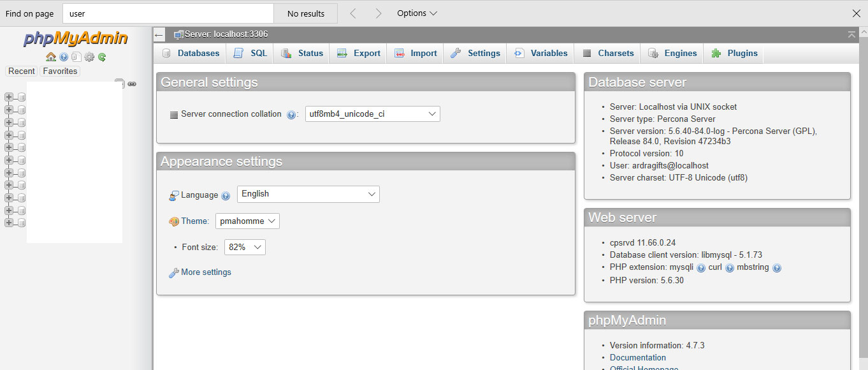Click the "Server: Localhost via UNIX socket" line
The height and width of the screenshot is (370, 868).
tap(674, 107)
